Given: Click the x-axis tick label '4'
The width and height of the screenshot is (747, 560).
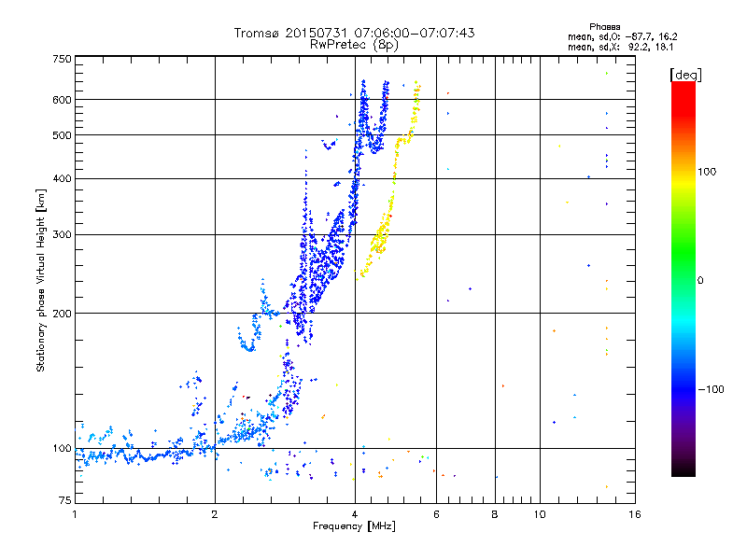Looking at the screenshot, I should tap(355, 514).
